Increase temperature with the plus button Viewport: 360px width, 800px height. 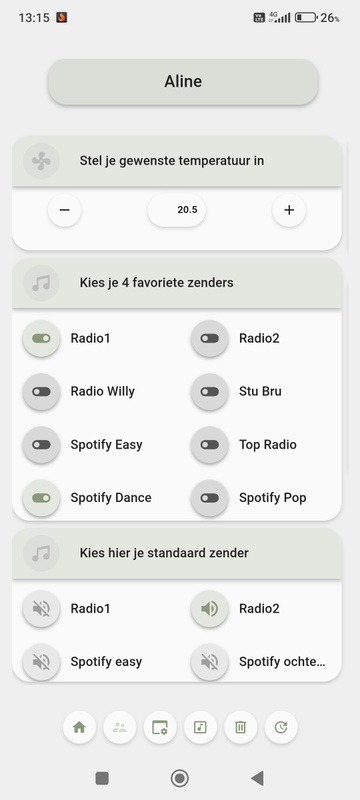289,210
